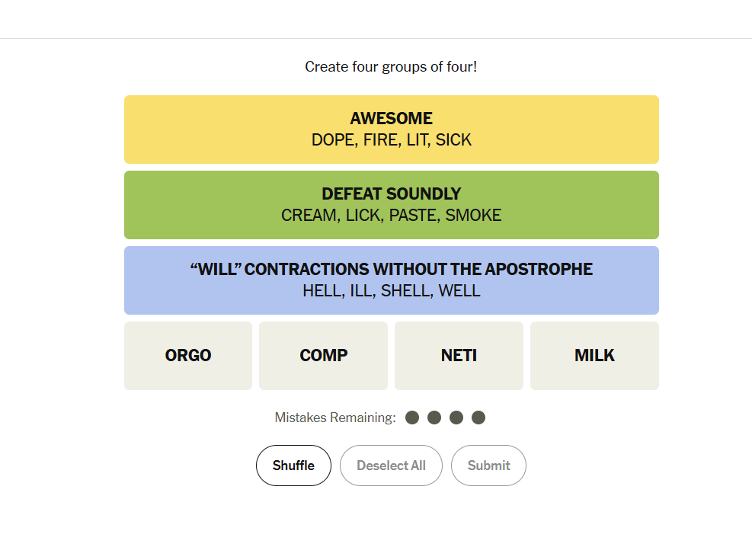Select the NETI word tile

[459, 356]
